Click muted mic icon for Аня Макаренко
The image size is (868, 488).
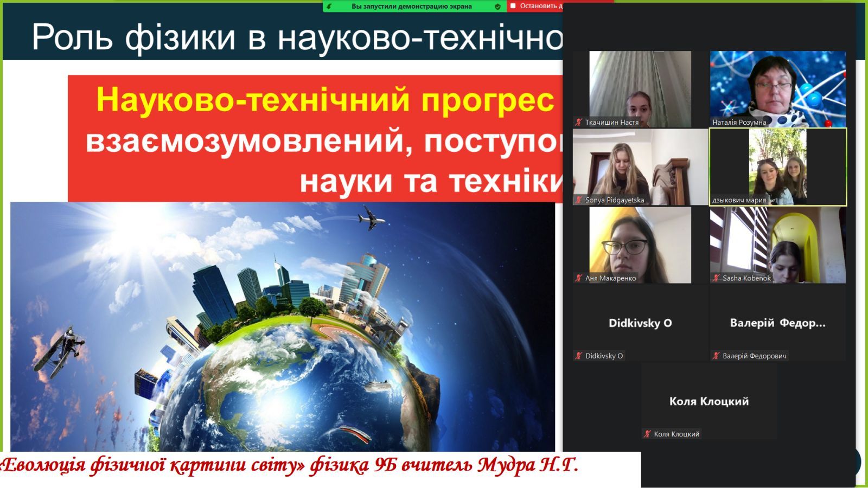(579, 278)
